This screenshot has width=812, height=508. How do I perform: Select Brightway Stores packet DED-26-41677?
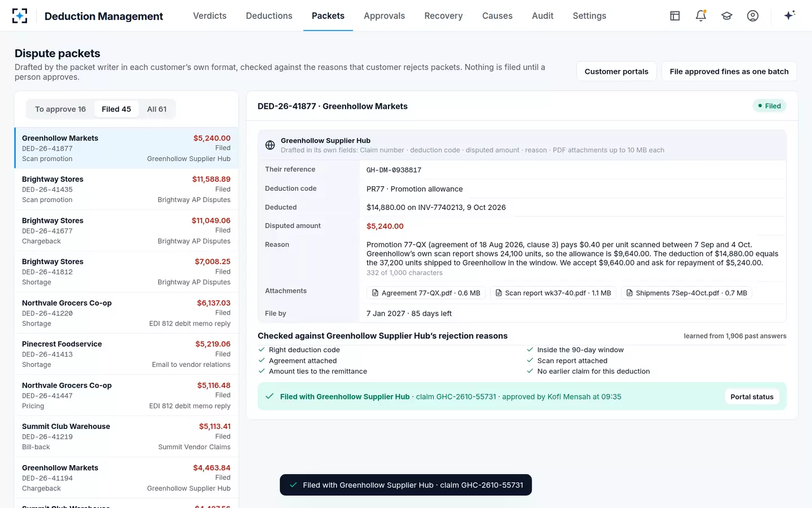126,230
